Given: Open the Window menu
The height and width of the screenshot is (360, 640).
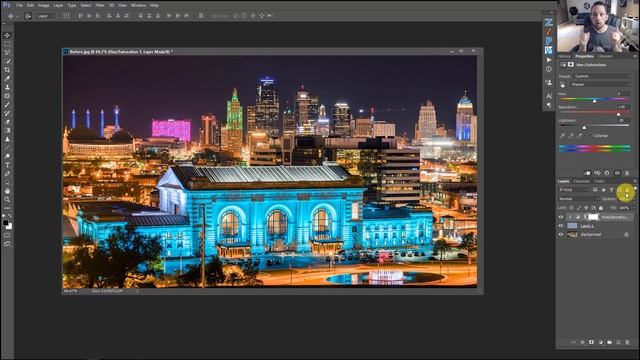Looking at the screenshot, I should click(138, 5).
